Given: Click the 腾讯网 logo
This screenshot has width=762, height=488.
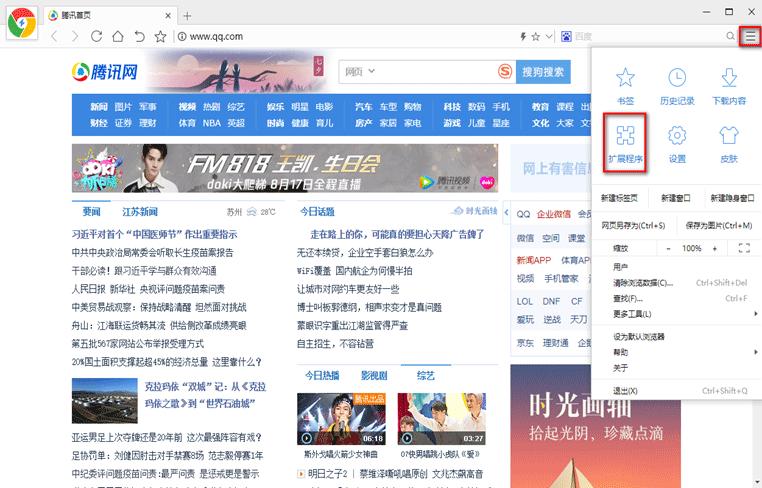Looking at the screenshot, I should click(x=104, y=72).
